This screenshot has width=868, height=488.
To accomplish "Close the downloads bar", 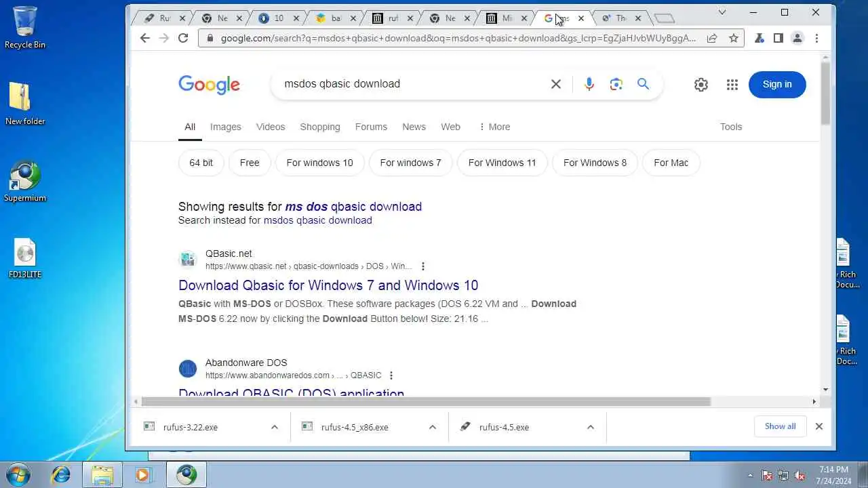I will pos(819,426).
